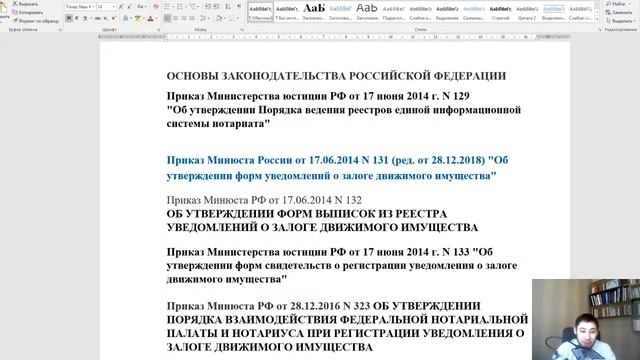The image size is (640, 360).
Task: Apply yellow text highlight color
Action: coord(138,18)
